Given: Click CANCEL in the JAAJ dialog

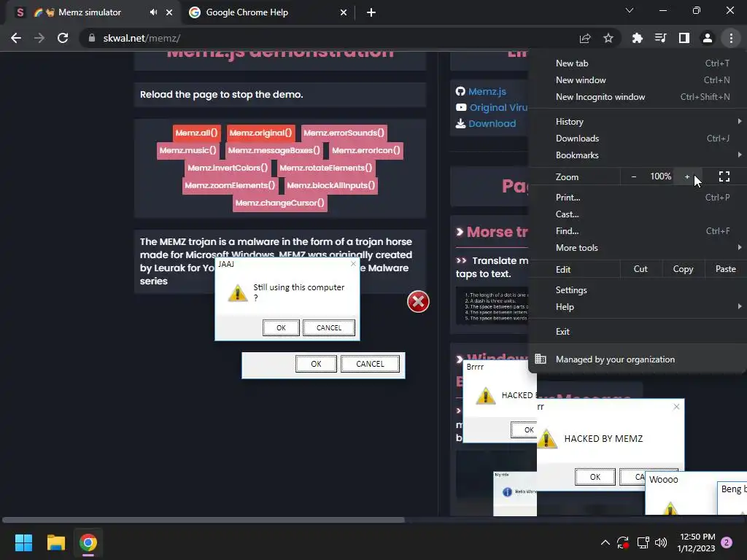Looking at the screenshot, I should pos(329,327).
